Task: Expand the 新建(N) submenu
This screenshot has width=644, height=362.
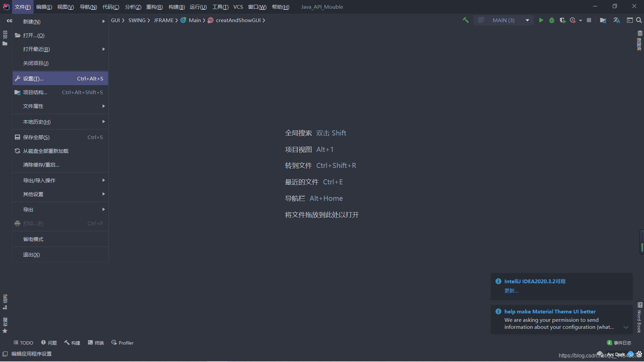Action: [x=60, y=21]
